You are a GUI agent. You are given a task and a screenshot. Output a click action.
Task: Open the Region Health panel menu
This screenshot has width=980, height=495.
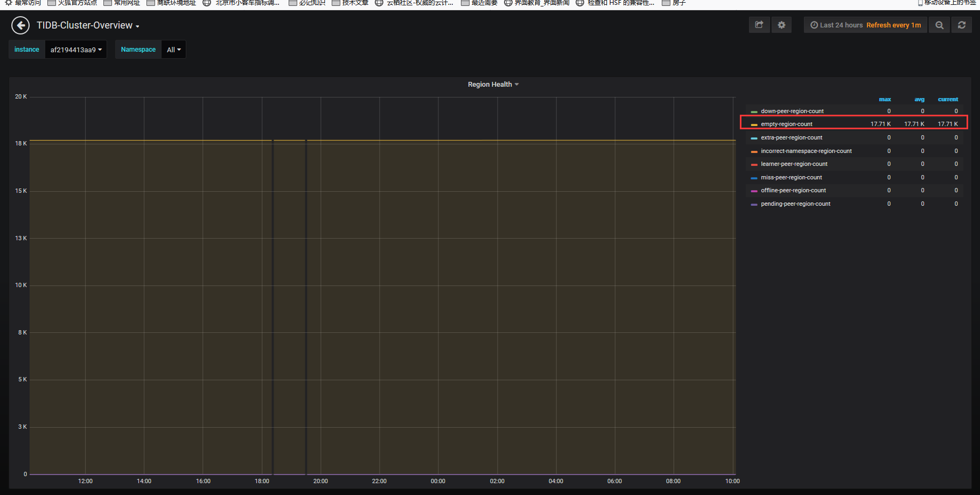(493, 85)
